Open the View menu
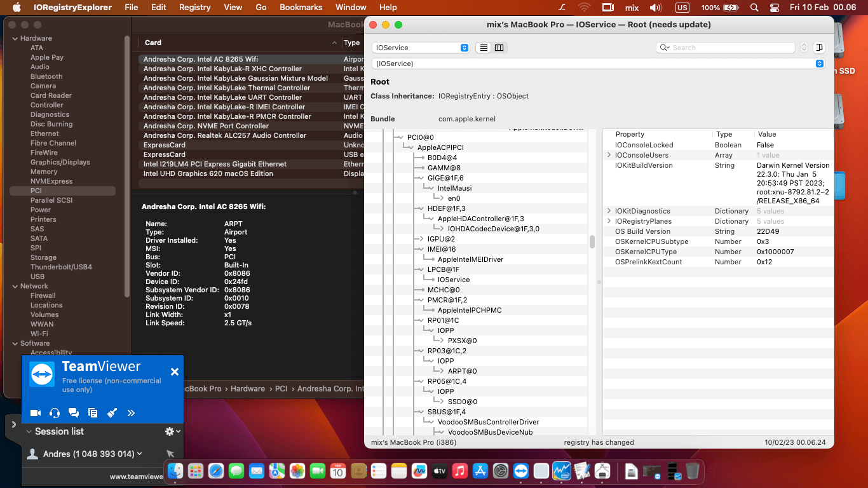 click(233, 8)
